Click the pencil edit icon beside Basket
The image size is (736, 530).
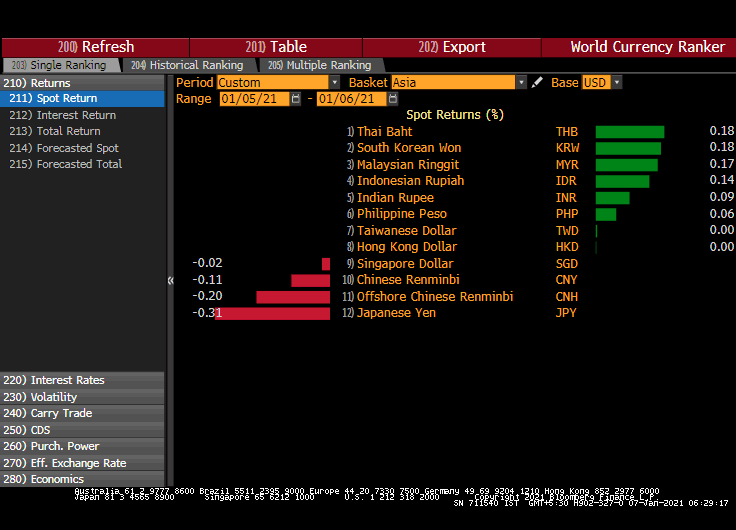click(537, 83)
